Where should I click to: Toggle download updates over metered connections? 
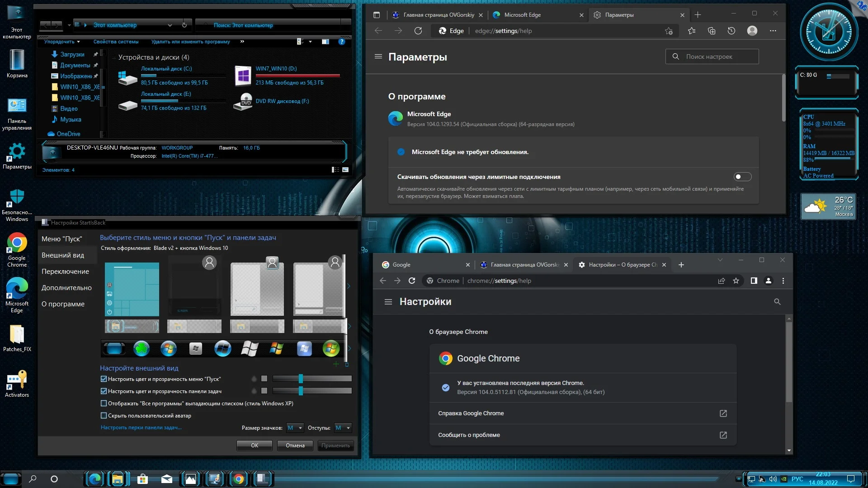click(742, 177)
